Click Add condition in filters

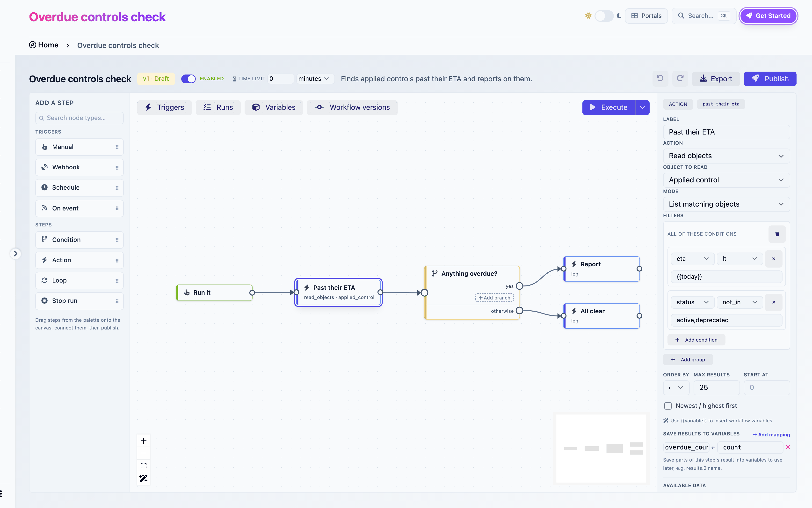pyautogui.click(x=696, y=340)
